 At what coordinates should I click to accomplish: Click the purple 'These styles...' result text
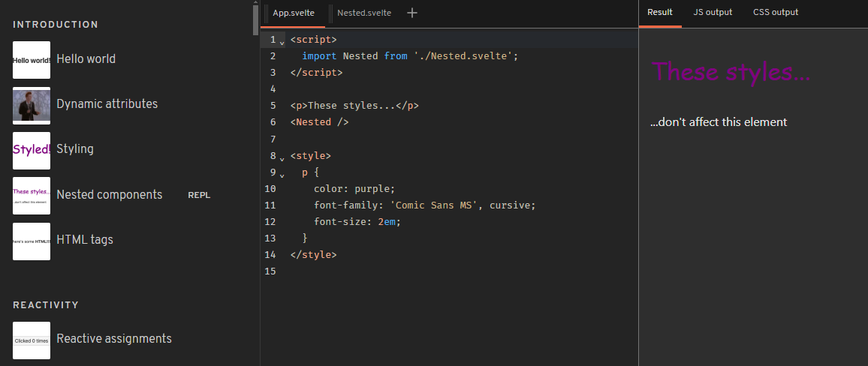tap(731, 71)
